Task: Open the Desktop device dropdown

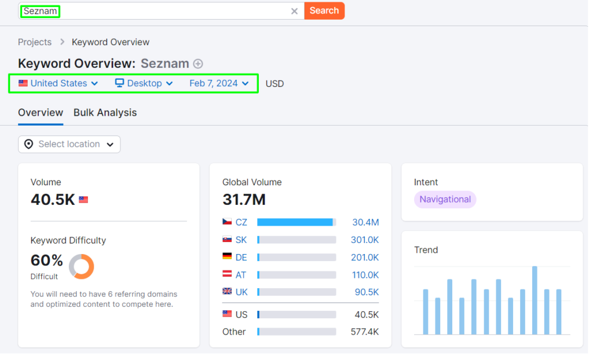Action: click(x=144, y=83)
